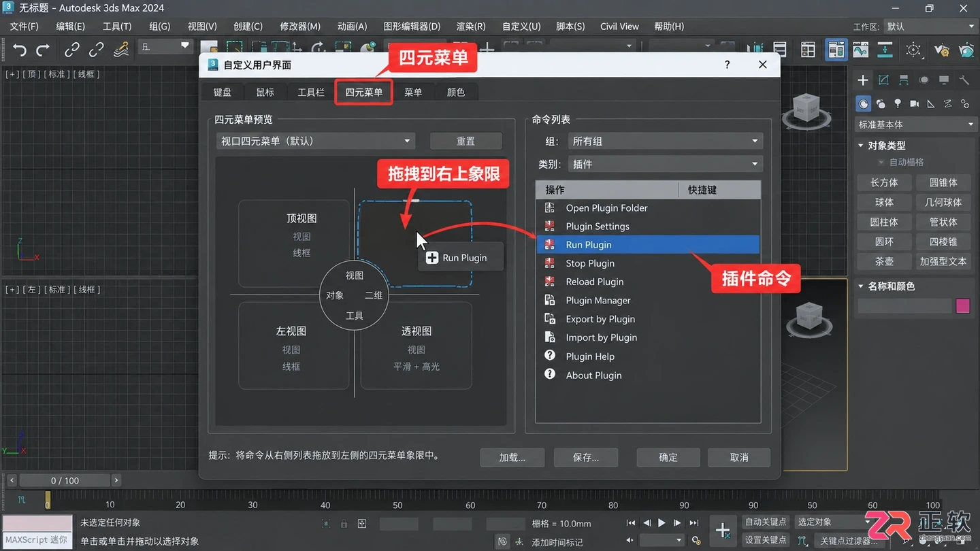980x551 pixels.
Task: Select Reload Plugin in command list
Action: 648,282
